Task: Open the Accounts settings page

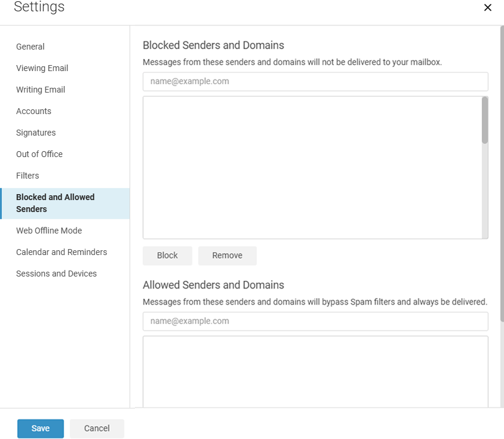Action: pos(34,111)
